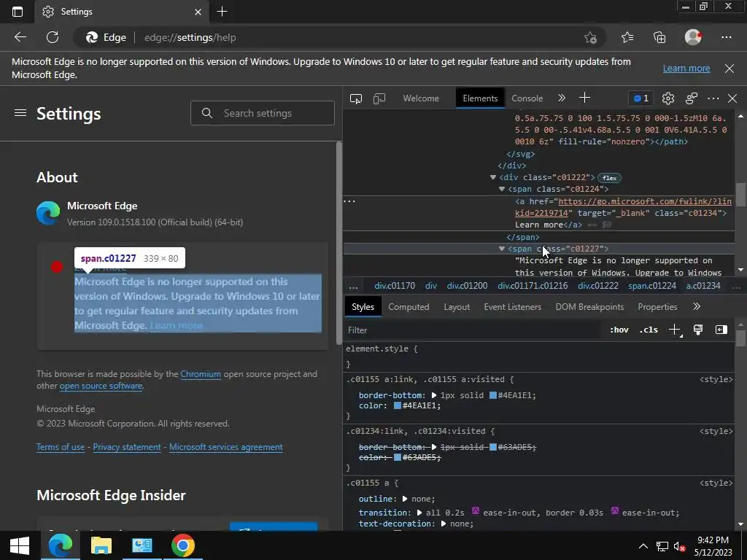Viewport: 747px width, 560px height.
Task: Expand the struck-through border-bottom #63ADE5 shorthand
Action: click(434, 447)
